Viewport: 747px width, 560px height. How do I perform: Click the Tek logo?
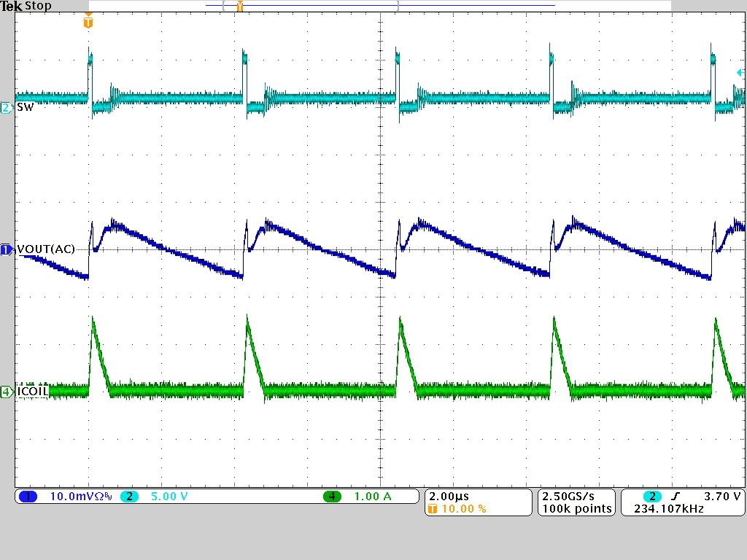(10, 5)
